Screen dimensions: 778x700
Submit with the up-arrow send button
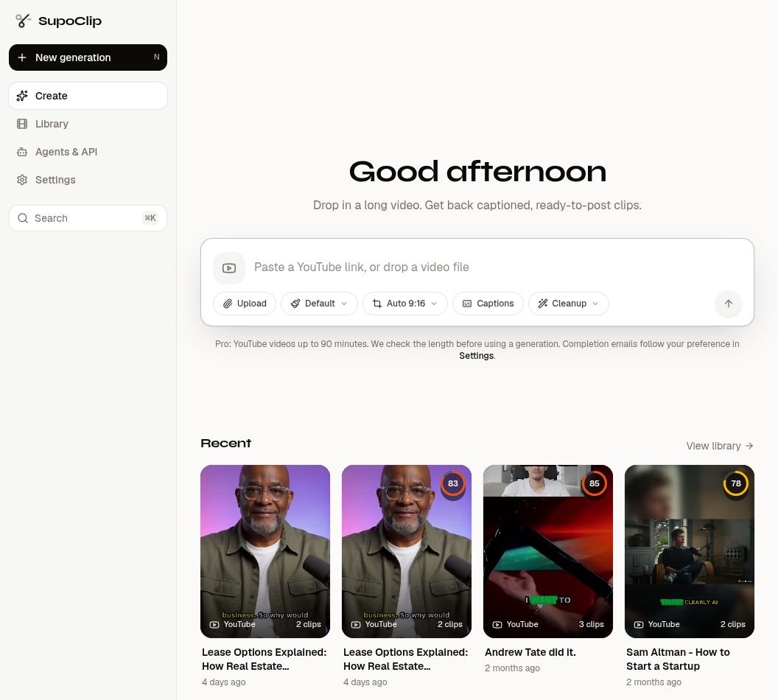pos(728,304)
